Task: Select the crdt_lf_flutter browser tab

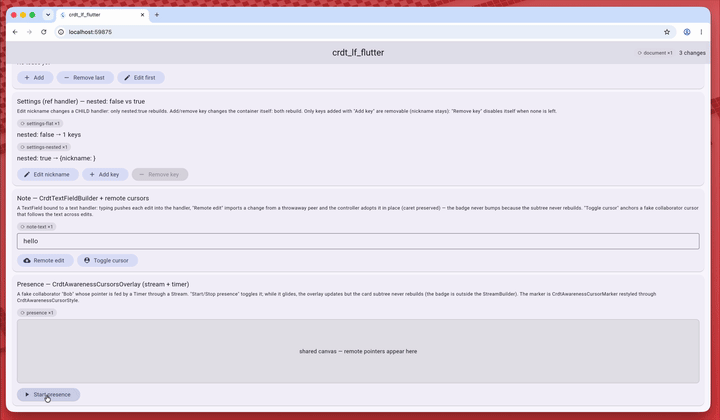Action: [x=102, y=15]
